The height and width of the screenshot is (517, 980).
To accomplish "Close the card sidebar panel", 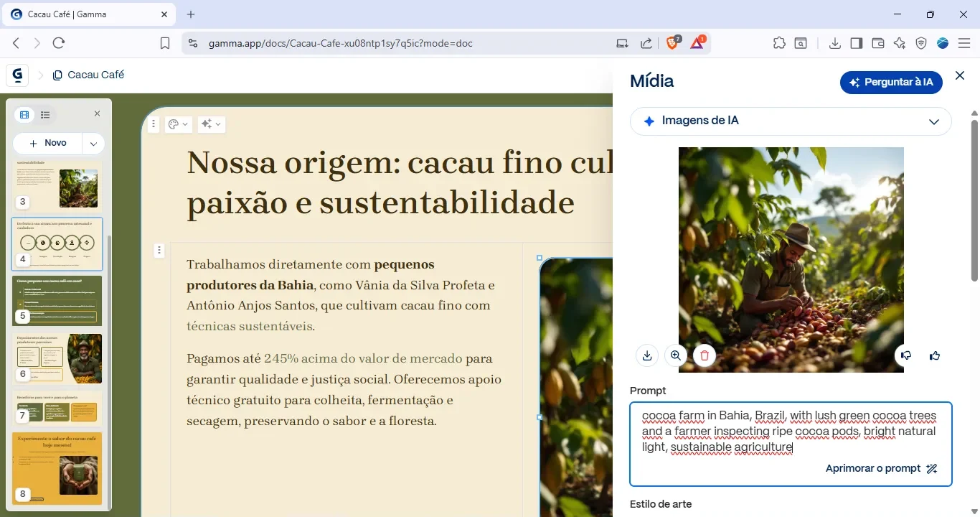I will point(98,114).
